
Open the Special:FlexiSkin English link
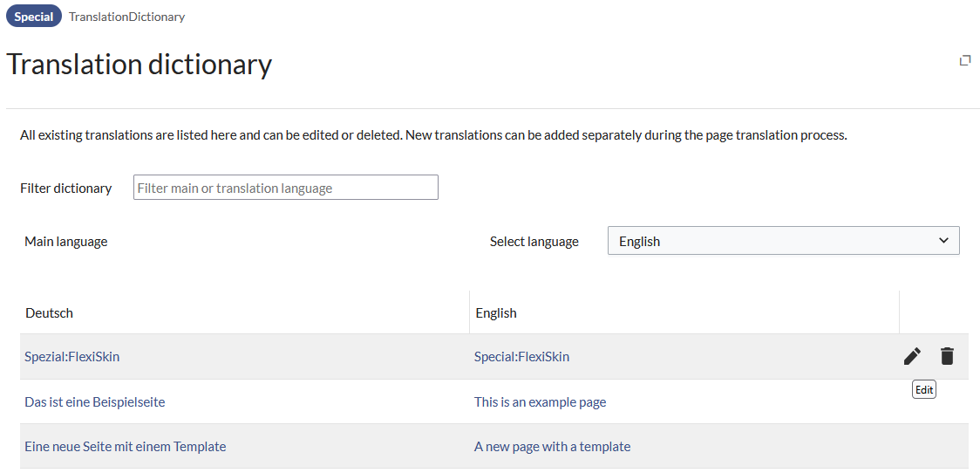[521, 356]
